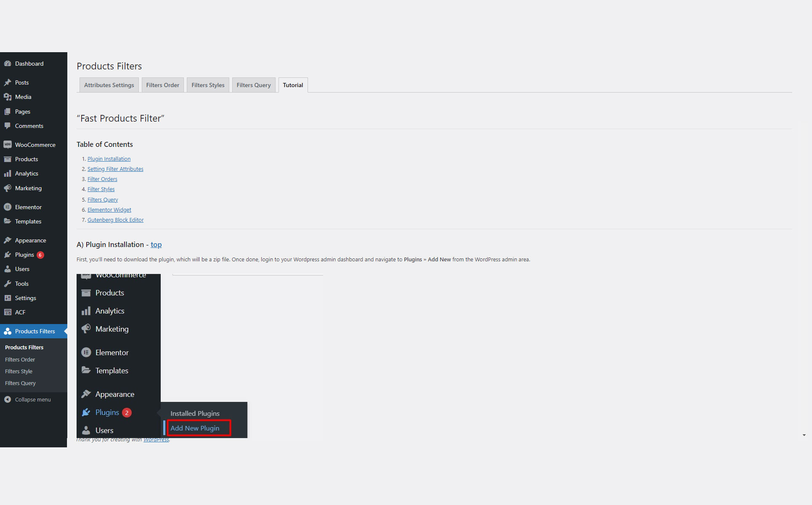812x505 pixels.
Task: Click the ACF grid icon
Action: coord(8,312)
